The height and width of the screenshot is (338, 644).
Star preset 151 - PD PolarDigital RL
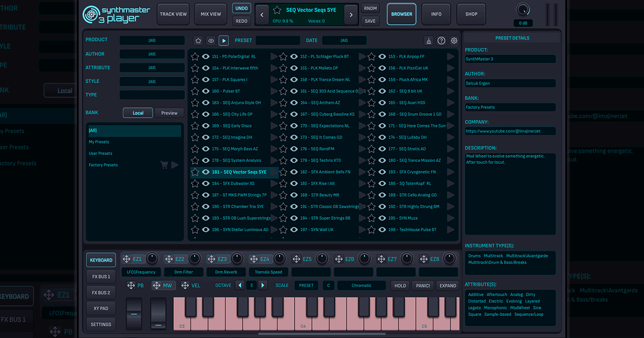pyautogui.click(x=195, y=56)
